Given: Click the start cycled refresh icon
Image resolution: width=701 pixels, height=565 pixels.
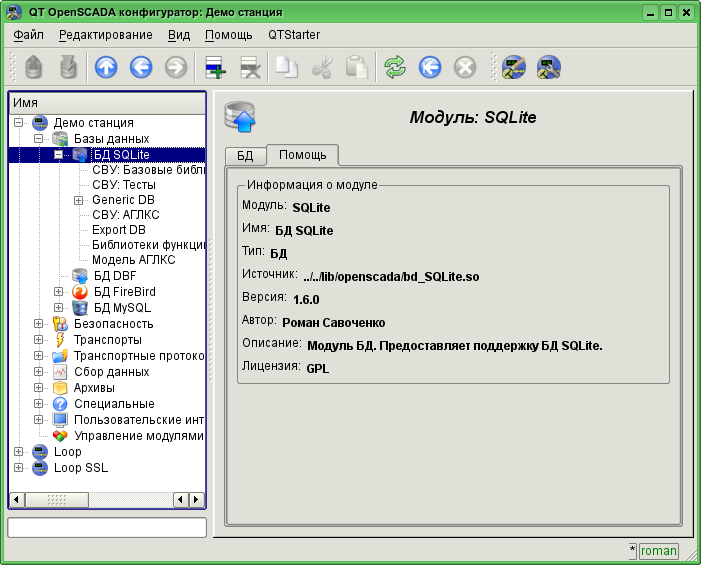Looking at the screenshot, I should pyautogui.click(x=430, y=67).
